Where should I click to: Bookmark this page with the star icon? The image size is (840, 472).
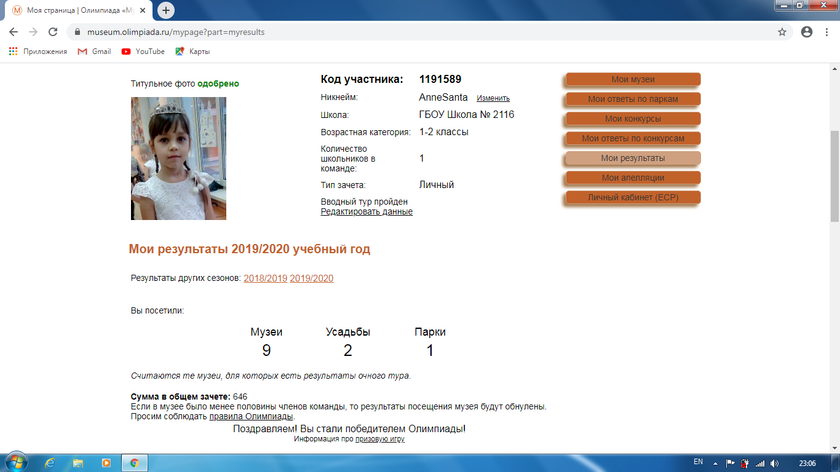tap(782, 31)
